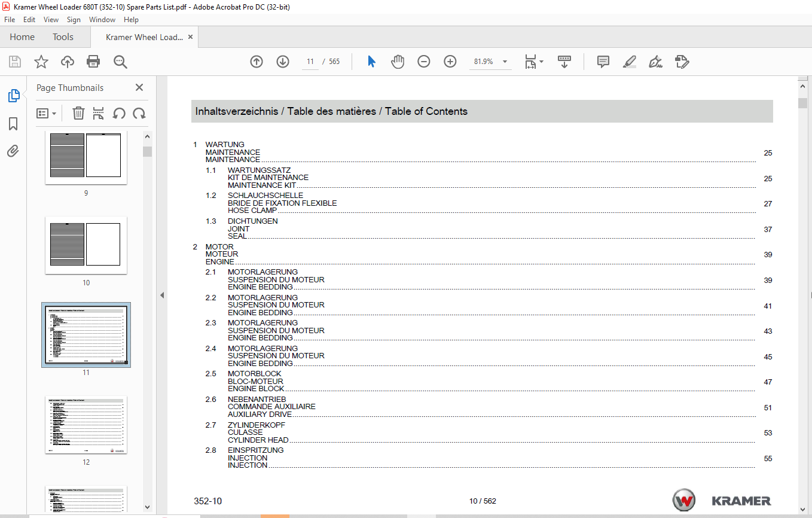Switch to the Home tab
Viewport: 812px width, 518px height.
point(22,37)
